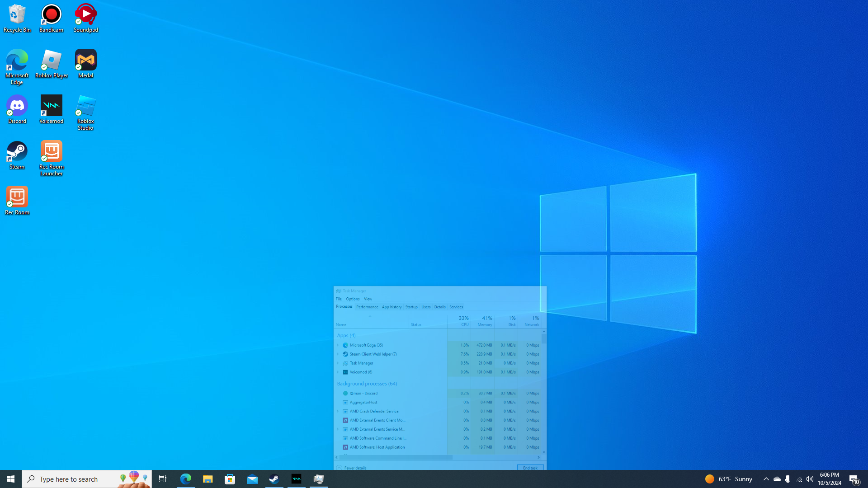Open the Roblox Studio desktop icon

pos(85,112)
